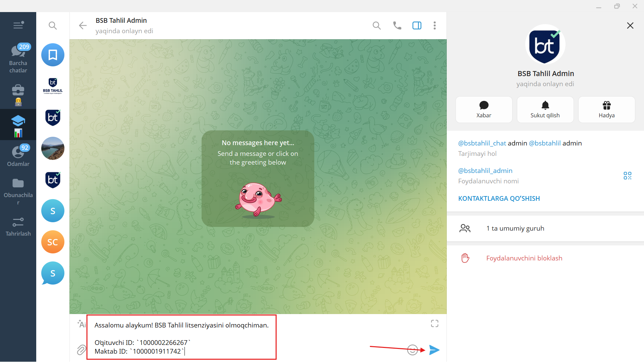Viewport: 644px width, 362px height.
Task: Open BSB TAHLIL channel chat
Action: coord(53,86)
